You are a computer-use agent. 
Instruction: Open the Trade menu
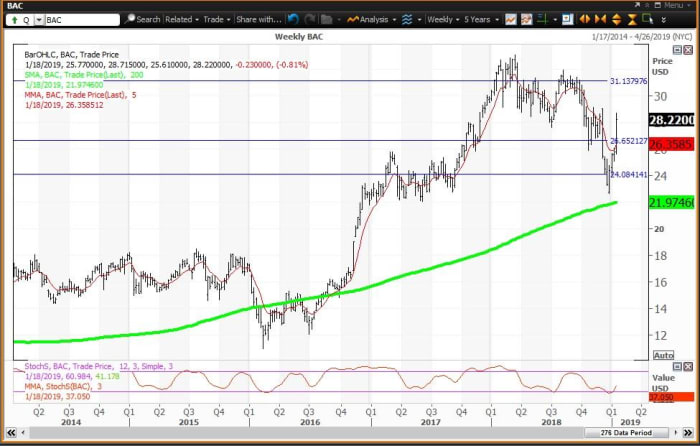tap(217, 19)
